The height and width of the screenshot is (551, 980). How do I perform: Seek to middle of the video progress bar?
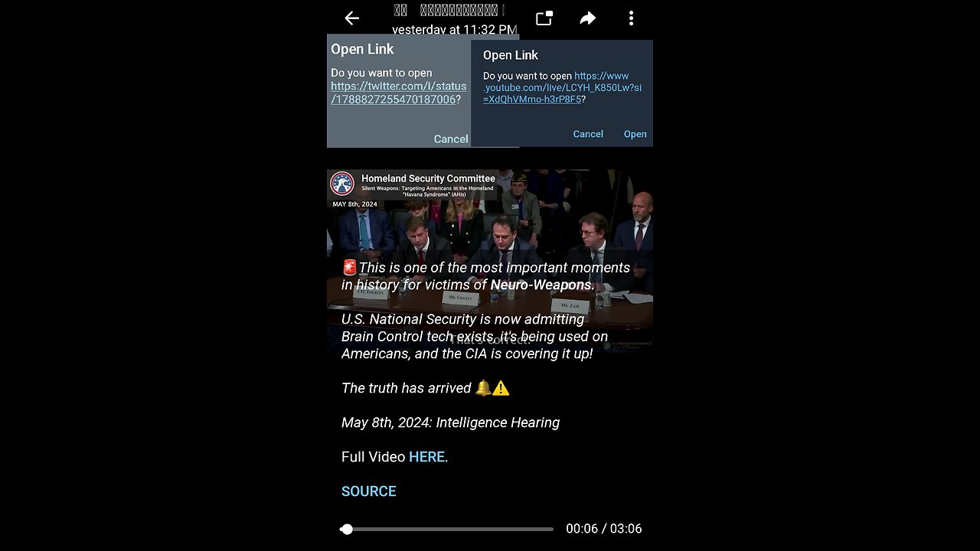click(x=447, y=529)
